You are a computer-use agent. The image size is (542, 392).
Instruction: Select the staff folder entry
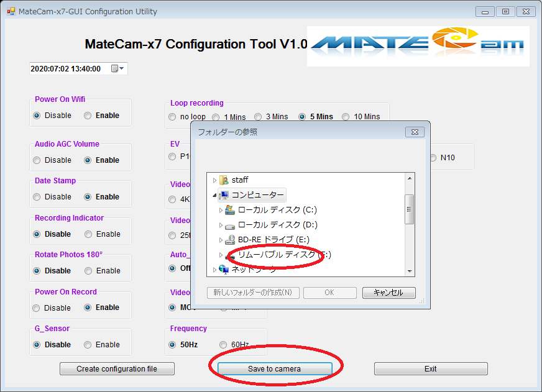240,180
